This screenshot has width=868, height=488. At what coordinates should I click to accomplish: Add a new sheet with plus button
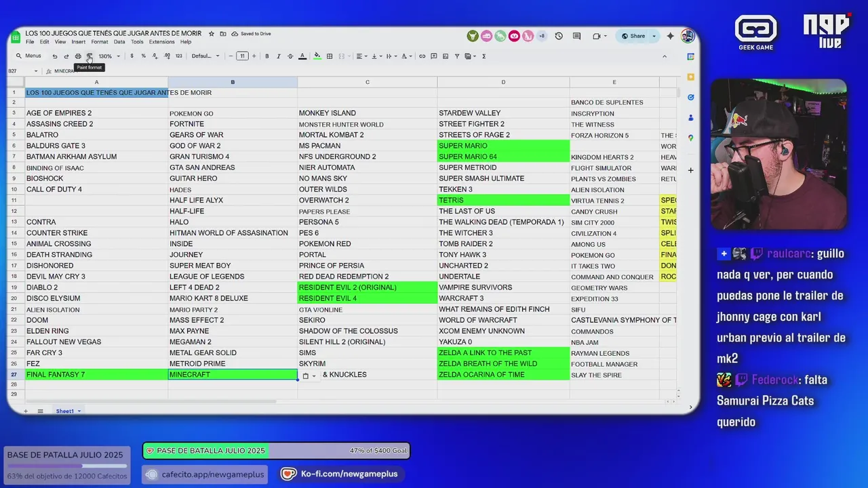click(x=26, y=411)
